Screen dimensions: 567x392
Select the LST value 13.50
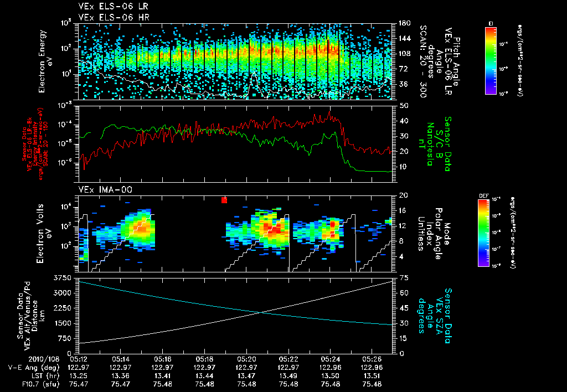(x=331, y=376)
